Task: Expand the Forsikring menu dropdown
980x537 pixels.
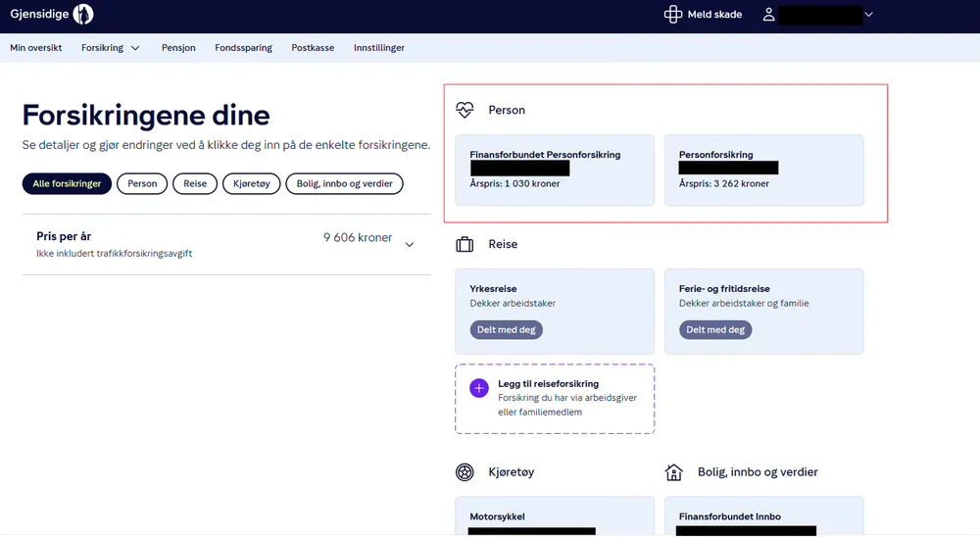Action: [x=111, y=47]
